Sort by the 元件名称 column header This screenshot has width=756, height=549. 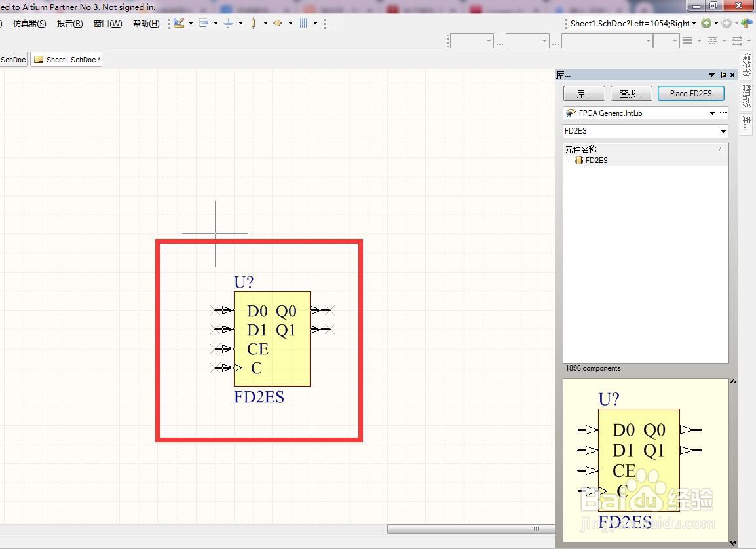click(x=645, y=149)
